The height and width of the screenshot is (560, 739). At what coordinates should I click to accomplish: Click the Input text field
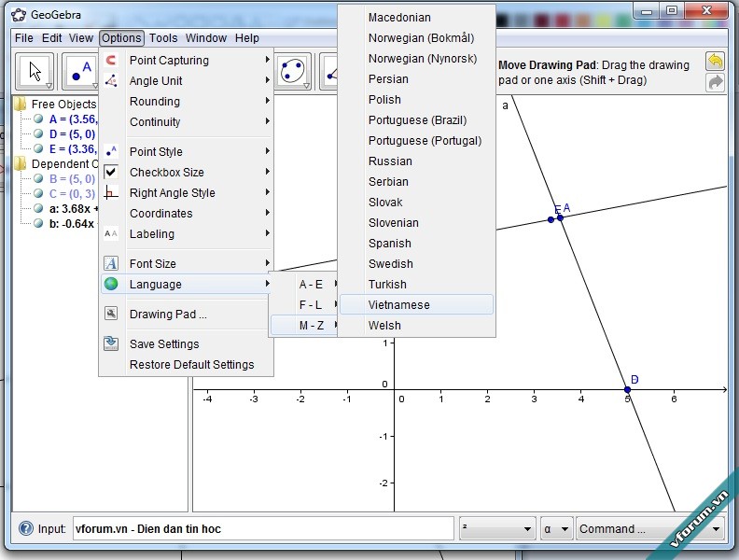(263, 528)
